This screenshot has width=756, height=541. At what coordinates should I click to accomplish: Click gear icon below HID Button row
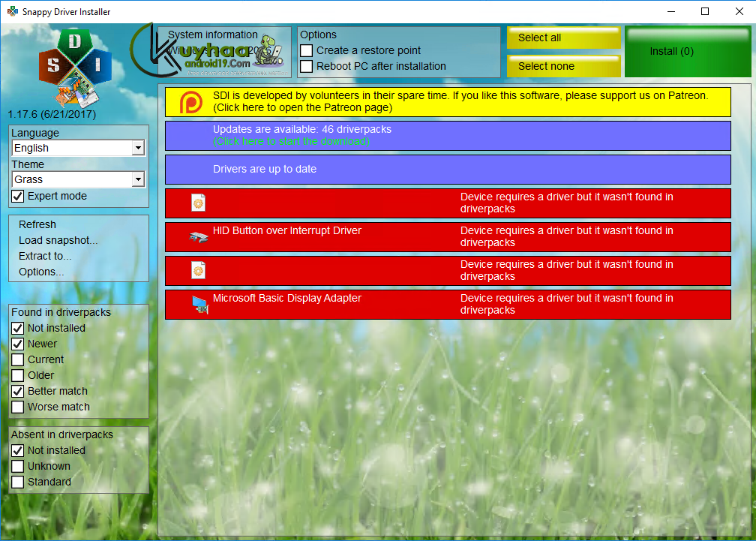pos(198,270)
